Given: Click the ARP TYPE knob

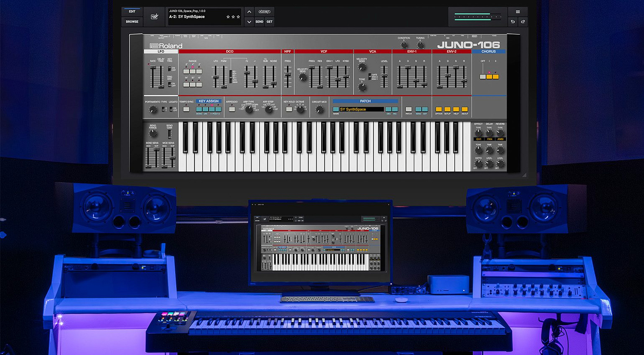Looking at the screenshot, I should 249,109.
